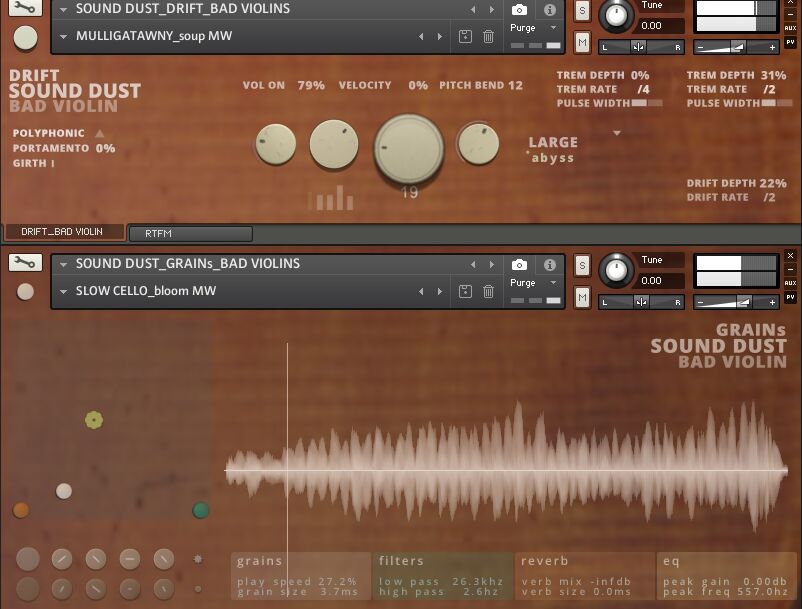The width and height of the screenshot is (802, 609).
Task: Click the green dot on GRAINs XY pad
Action: [200, 510]
